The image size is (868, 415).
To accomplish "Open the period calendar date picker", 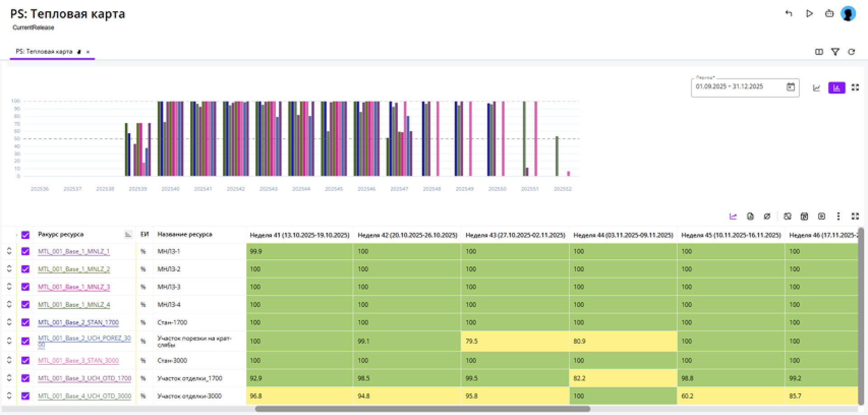I will 790,87.
